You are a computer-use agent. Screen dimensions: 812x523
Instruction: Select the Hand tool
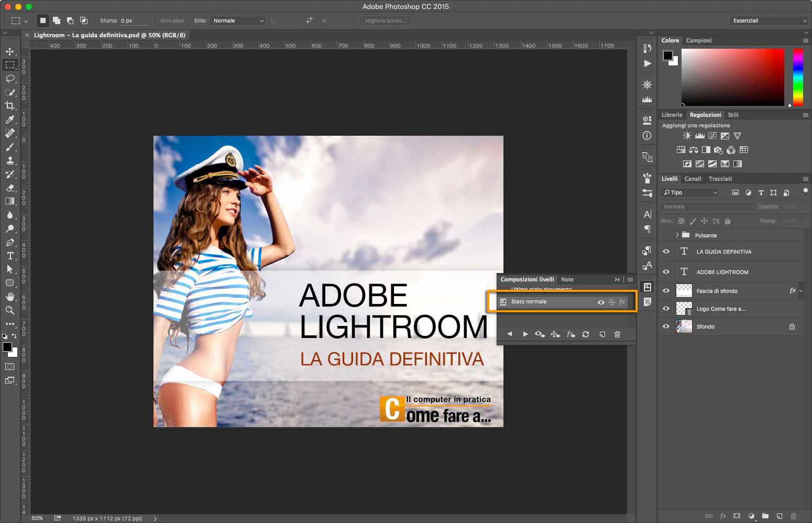coord(10,297)
